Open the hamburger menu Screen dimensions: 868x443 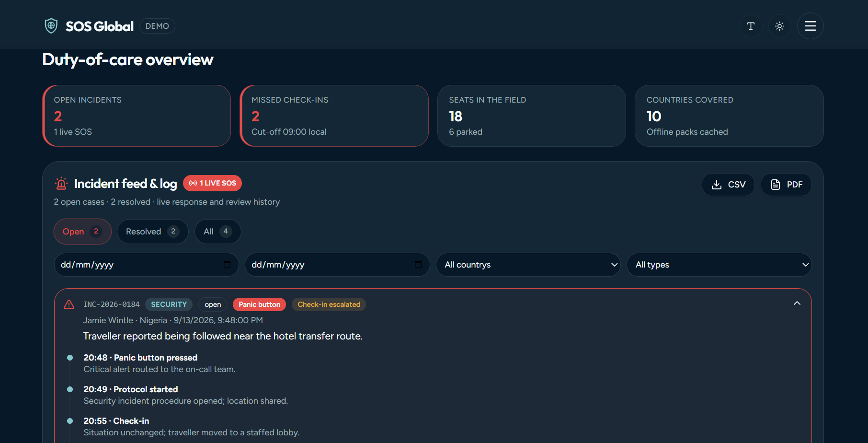810,26
